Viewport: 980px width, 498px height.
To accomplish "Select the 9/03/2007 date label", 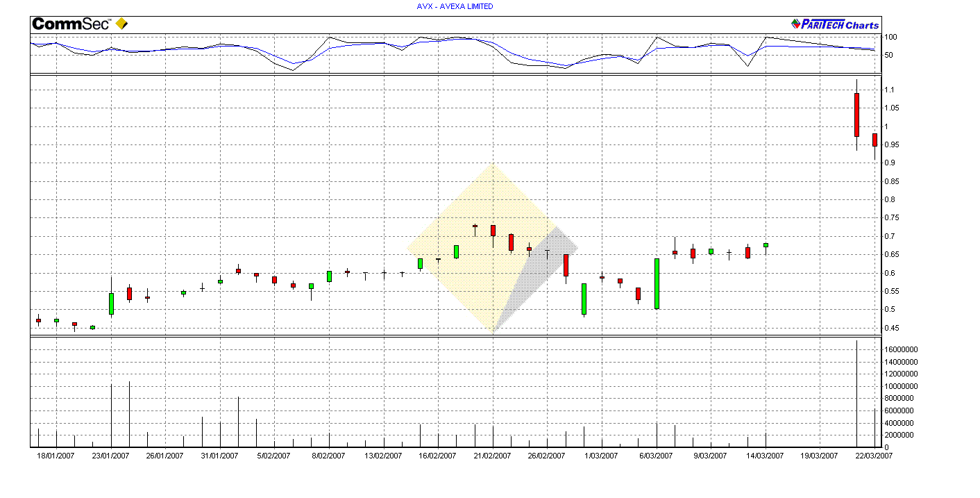I will [710, 456].
